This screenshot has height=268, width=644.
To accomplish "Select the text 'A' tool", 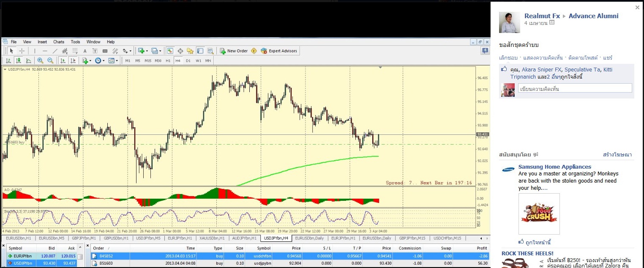I will pyautogui.click(x=85, y=51).
